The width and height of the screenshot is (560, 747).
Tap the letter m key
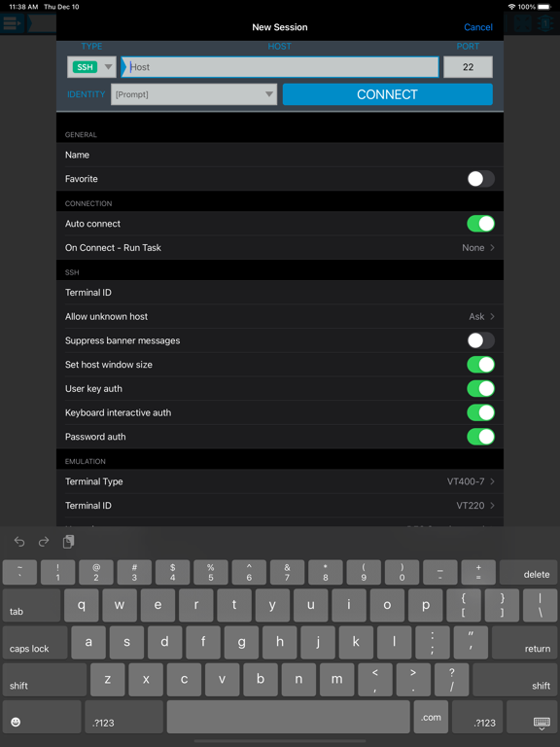pyautogui.click(x=336, y=680)
